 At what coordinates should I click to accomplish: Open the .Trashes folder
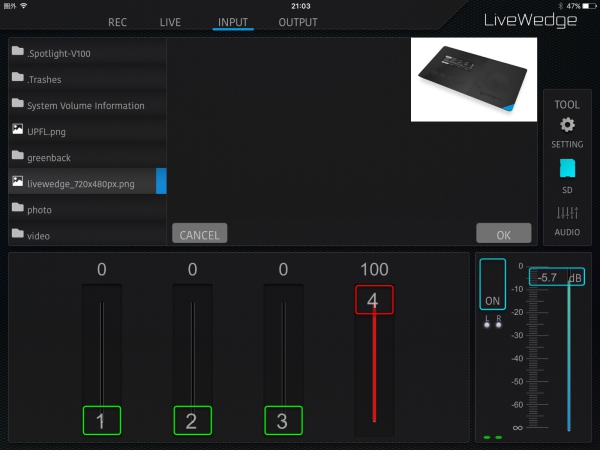(x=87, y=79)
